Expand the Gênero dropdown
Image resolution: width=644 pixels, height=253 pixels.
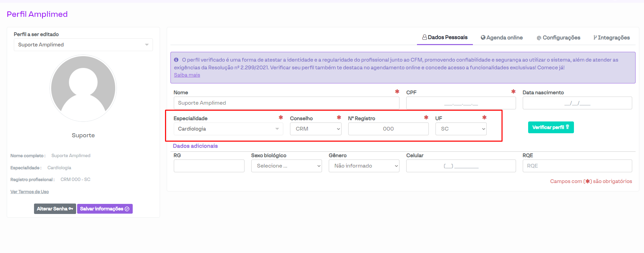364,166
